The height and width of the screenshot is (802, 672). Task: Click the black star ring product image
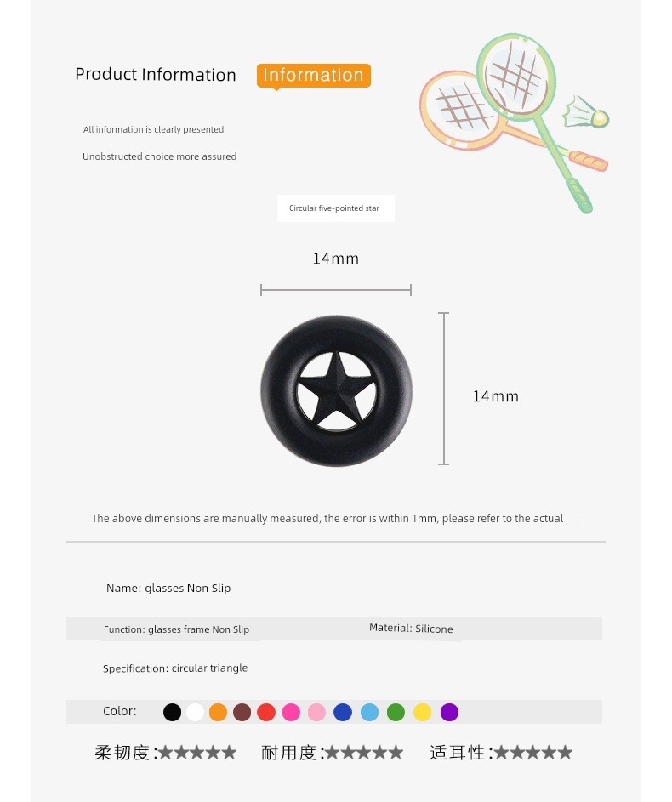[x=336, y=390]
